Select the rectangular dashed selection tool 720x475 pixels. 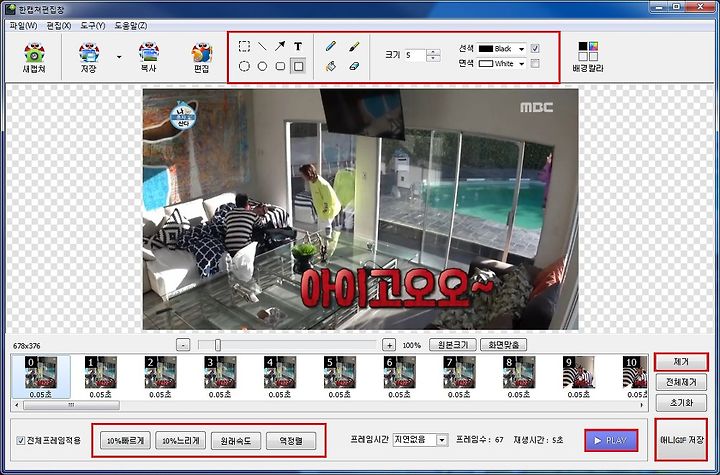[244, 46]
